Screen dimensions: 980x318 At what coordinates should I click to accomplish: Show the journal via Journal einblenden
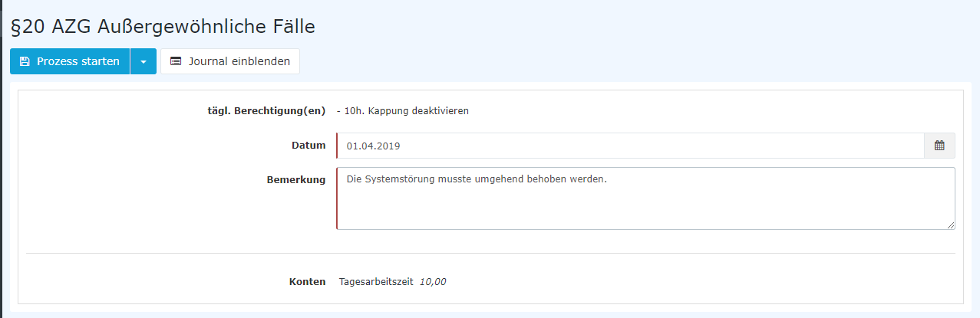tap(230, 61)
